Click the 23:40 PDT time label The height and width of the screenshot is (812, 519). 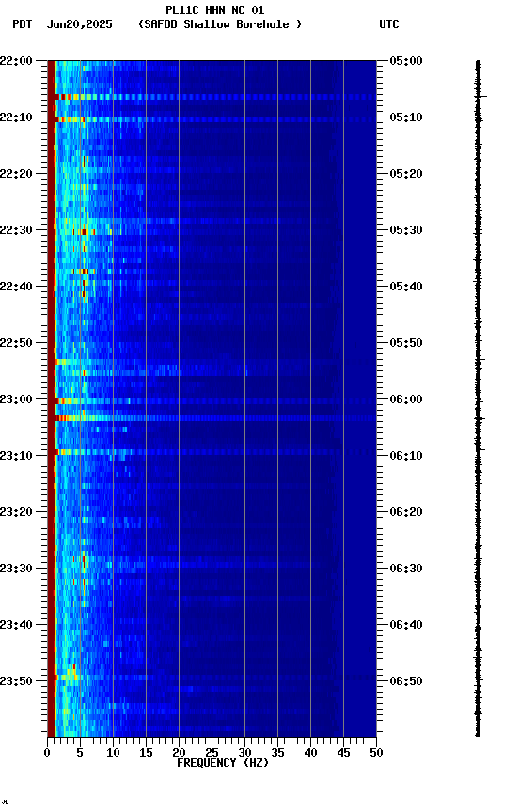16,625
